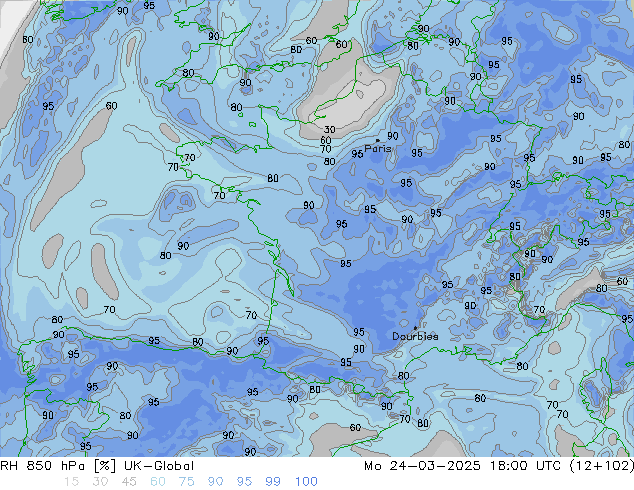Screen dimensions: 634x490
Task: Click the legend value 95 in the colour scale
Action: (244, 482)
